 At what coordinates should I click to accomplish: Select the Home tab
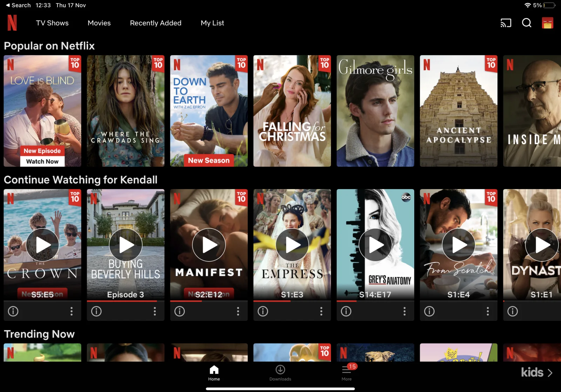tap(214, 373)
